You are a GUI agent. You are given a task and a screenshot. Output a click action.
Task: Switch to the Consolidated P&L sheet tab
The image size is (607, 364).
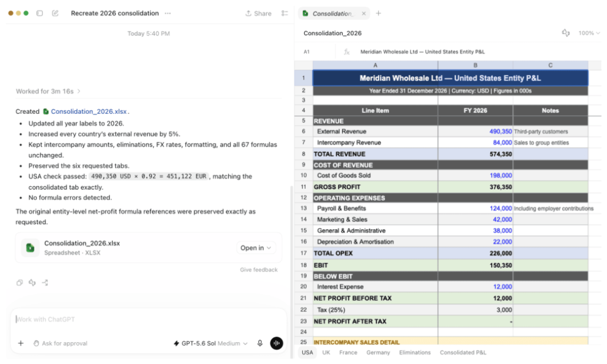tap(463, 353)
